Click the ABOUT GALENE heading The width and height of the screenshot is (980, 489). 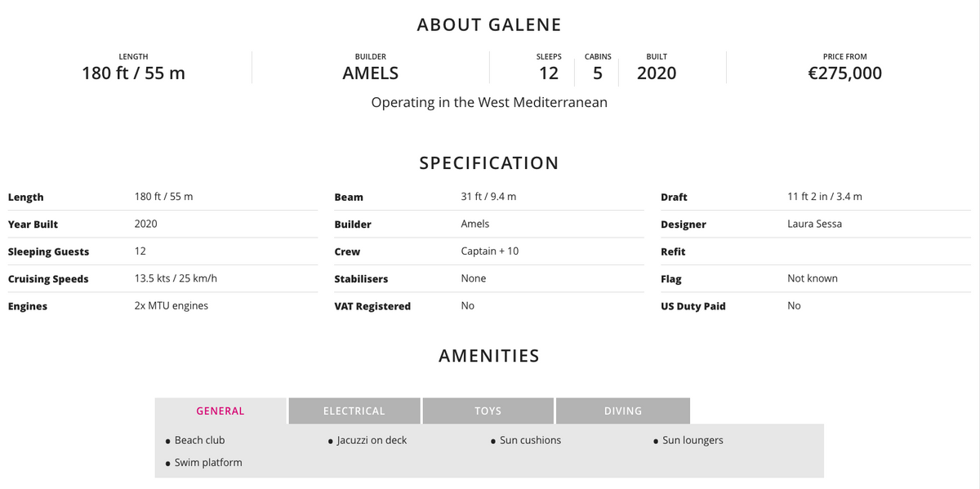(489, 24)
